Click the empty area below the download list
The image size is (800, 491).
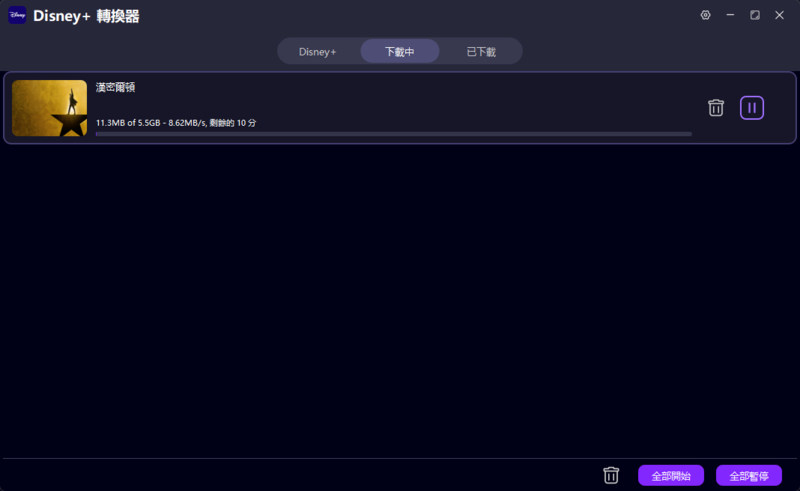point(400,300)
